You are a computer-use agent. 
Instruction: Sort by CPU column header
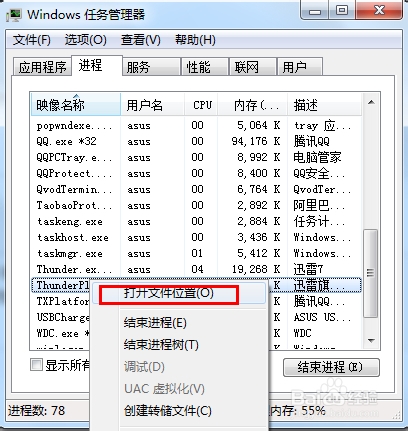(x=201, y=105)
